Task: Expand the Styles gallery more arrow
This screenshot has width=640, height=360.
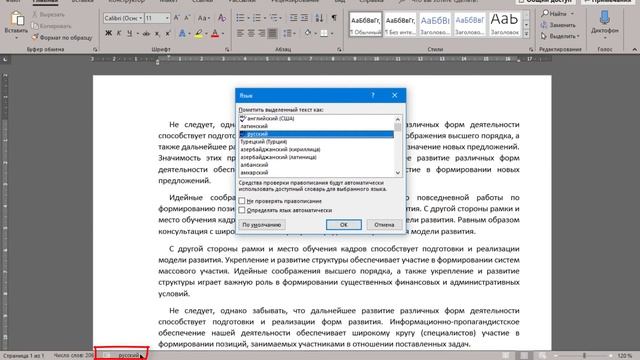Action: 527,35
